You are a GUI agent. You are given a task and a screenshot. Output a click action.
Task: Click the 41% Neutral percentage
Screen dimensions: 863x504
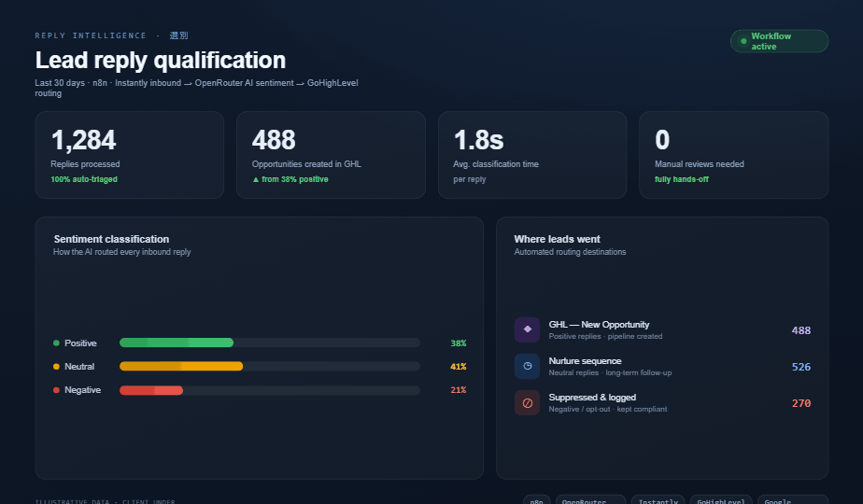tap(458, 367)
